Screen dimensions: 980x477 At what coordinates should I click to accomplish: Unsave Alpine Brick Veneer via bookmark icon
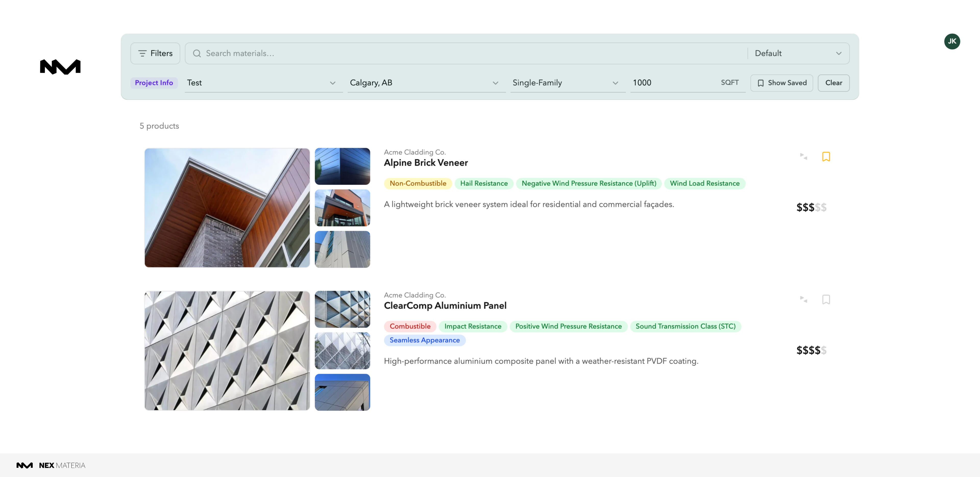point(826,156)
